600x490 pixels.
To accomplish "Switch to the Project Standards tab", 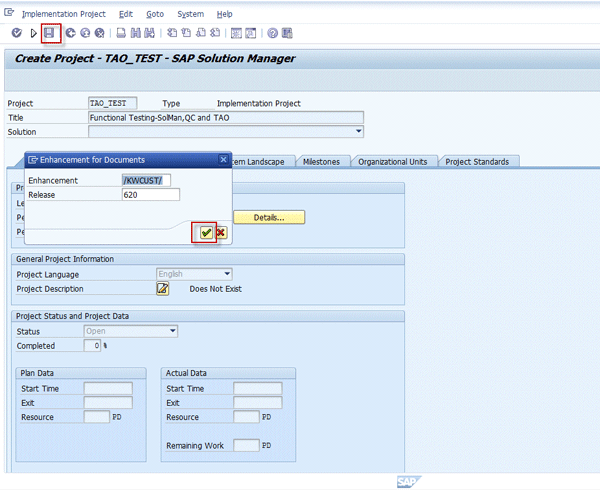I will 477,162.
